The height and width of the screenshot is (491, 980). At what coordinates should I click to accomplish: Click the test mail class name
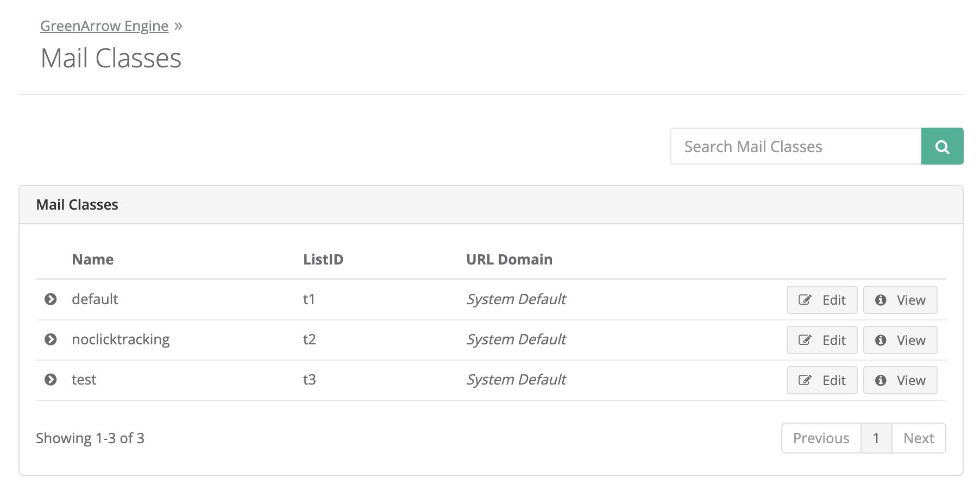click(84, 380)
